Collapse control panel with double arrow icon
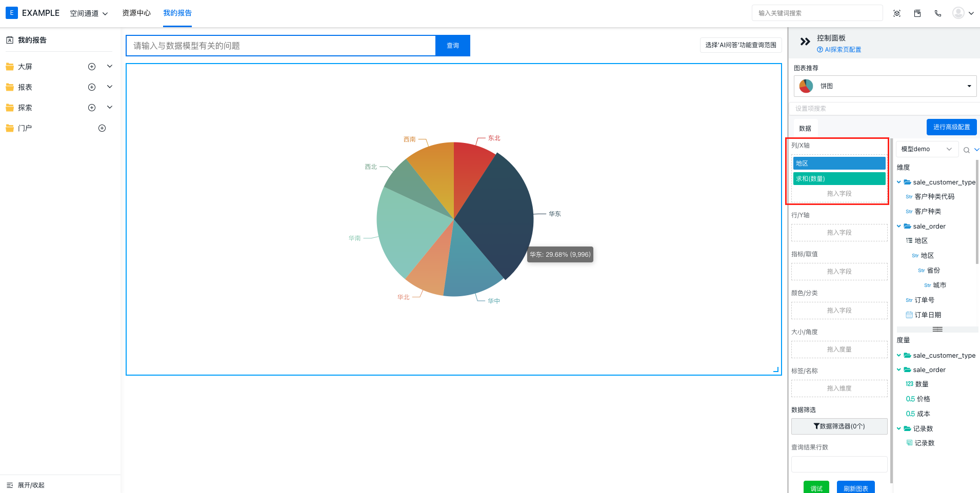The width and height of the screenshot is (980, 493). 805,42
